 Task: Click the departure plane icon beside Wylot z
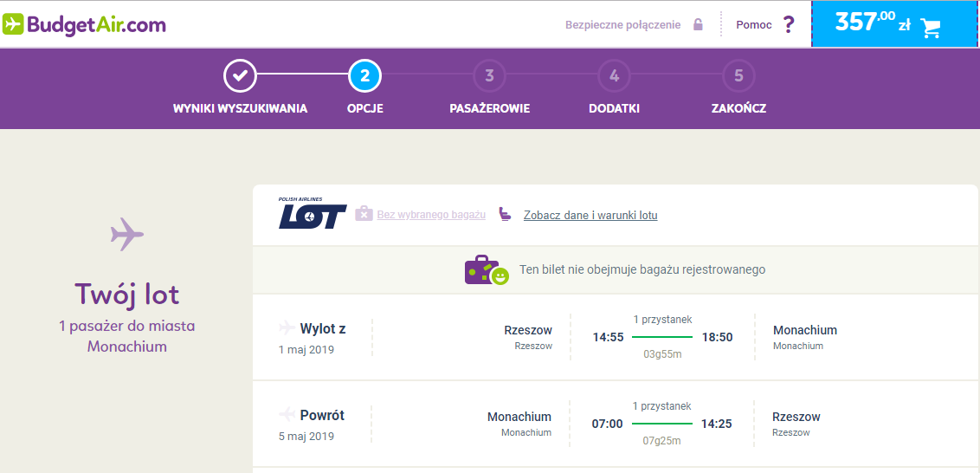[287, 327]
